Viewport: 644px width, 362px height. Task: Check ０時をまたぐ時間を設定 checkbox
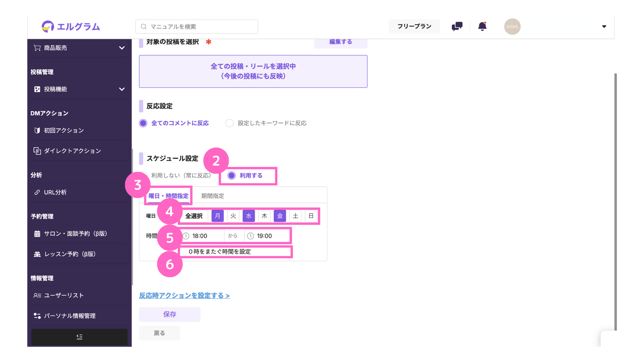183,252
